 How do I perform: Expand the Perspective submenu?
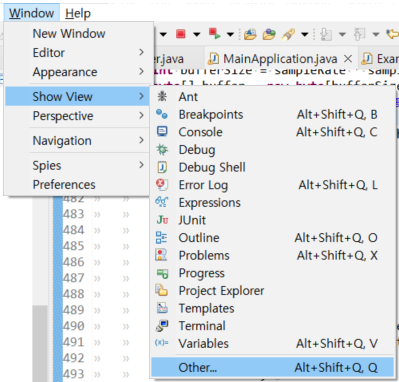(x=77, y=116)
